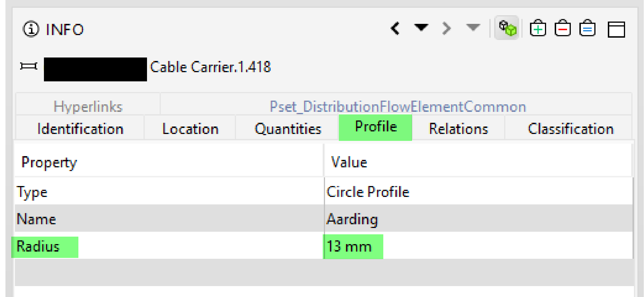Select the Name property cell
The width and height of the screenshot is (644, 297).
169,219
